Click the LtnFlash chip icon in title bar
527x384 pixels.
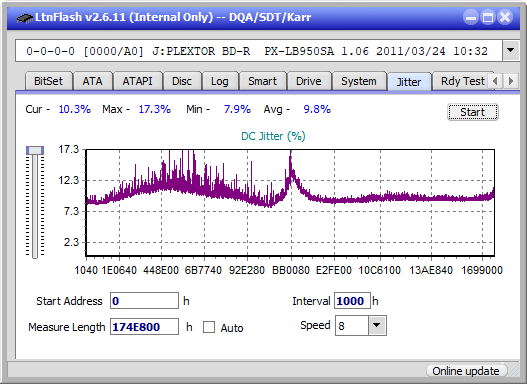[x=24, y=17]
